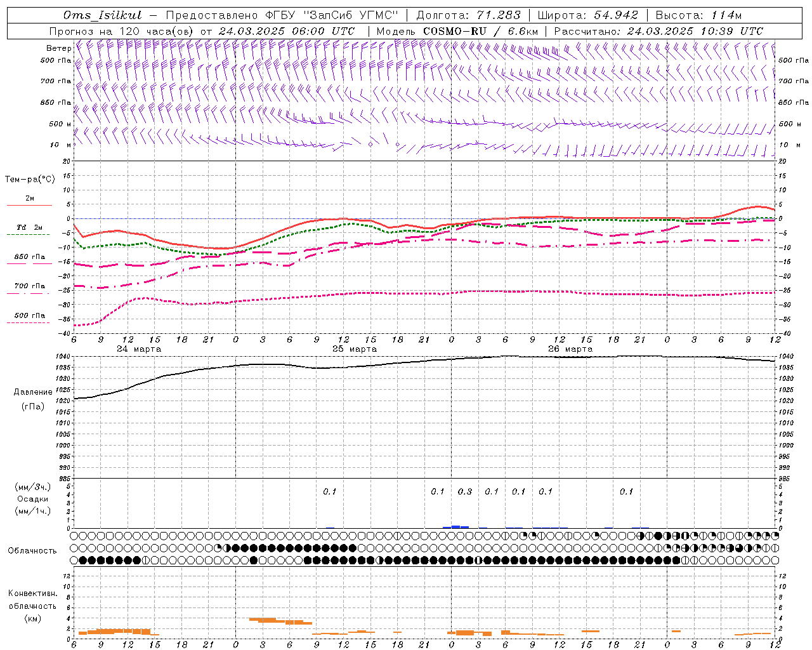The width and height of the screenshot is (812, 650).
Task: Click the 24 марта date label
Action: tap(139, 349)
